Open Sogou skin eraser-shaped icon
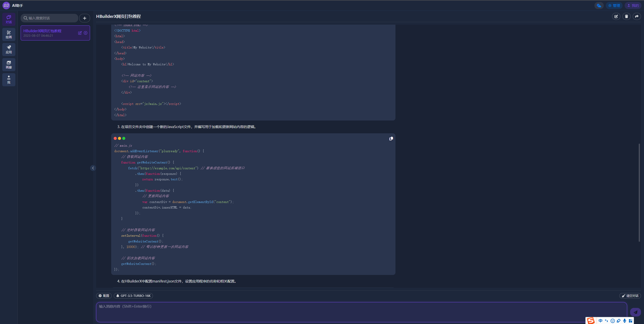The width and height of the screenshot is (644, 324). (x=619, y=321)
